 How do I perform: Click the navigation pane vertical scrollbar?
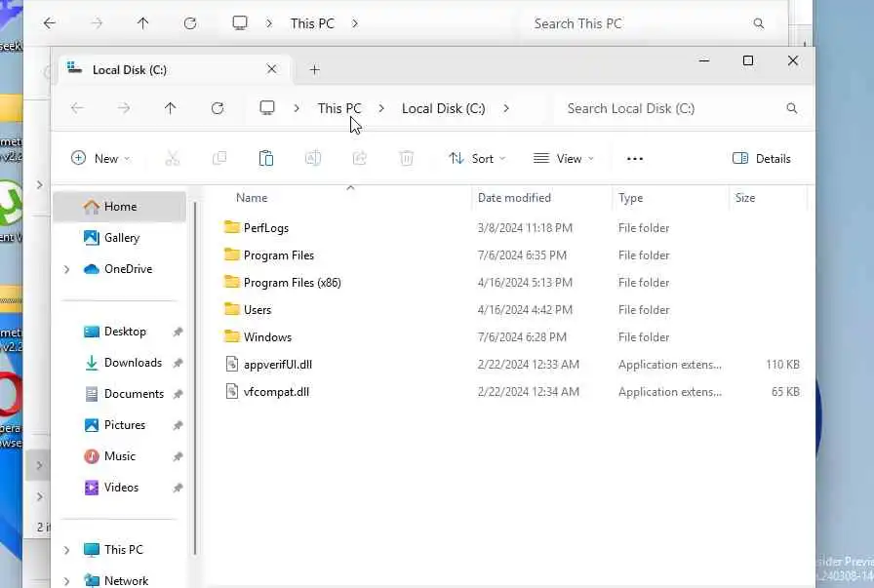(195, 379)
